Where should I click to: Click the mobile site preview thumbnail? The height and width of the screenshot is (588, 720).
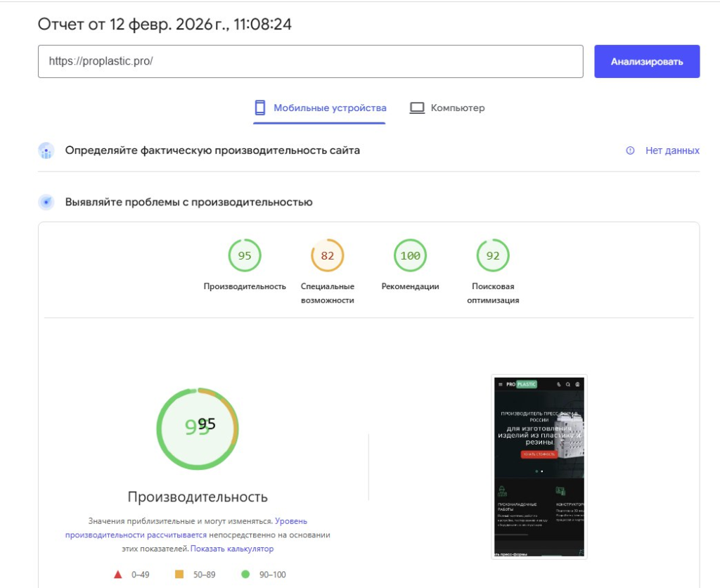539,466
